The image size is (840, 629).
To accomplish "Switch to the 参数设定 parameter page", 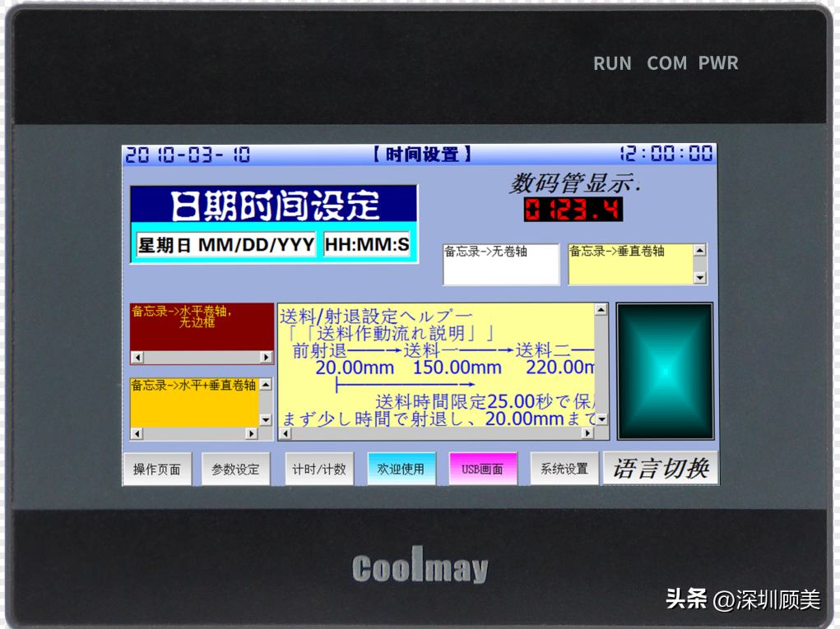I will coord(235,469).
